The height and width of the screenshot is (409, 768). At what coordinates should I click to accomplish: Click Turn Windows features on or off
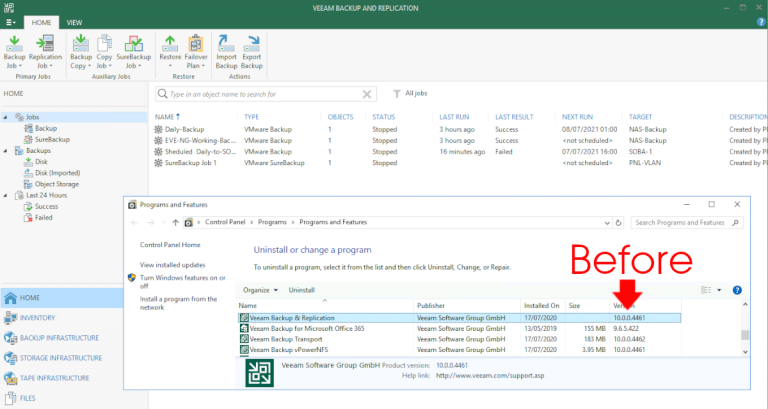click(183, 281)
